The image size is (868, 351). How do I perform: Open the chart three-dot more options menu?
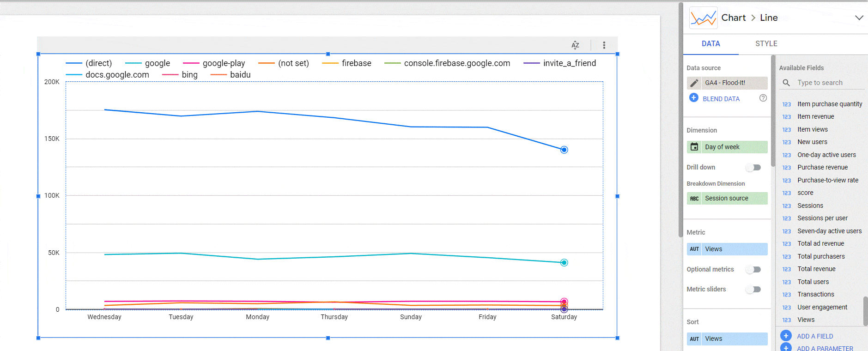(x=604, y=45)
